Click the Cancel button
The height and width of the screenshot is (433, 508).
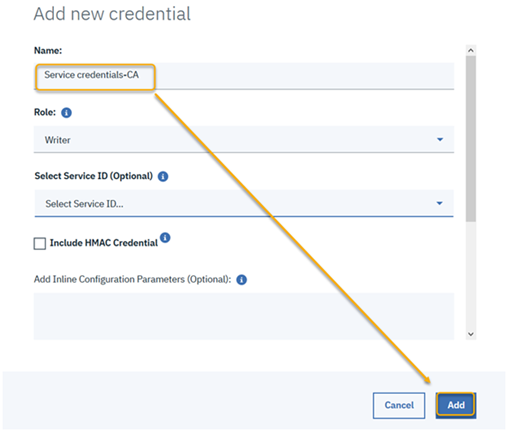(x=399, y=405)
